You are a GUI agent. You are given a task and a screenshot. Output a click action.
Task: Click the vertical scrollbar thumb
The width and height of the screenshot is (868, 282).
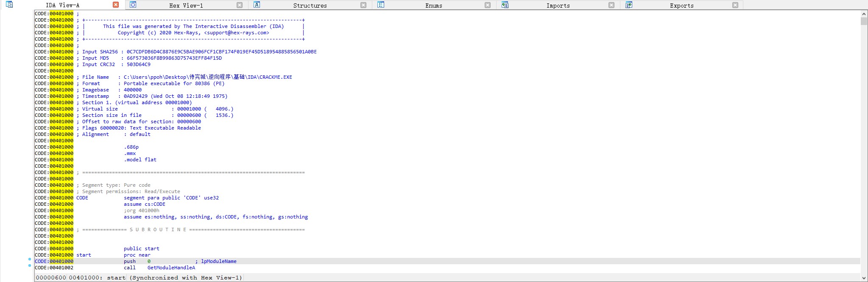[864, 21]
